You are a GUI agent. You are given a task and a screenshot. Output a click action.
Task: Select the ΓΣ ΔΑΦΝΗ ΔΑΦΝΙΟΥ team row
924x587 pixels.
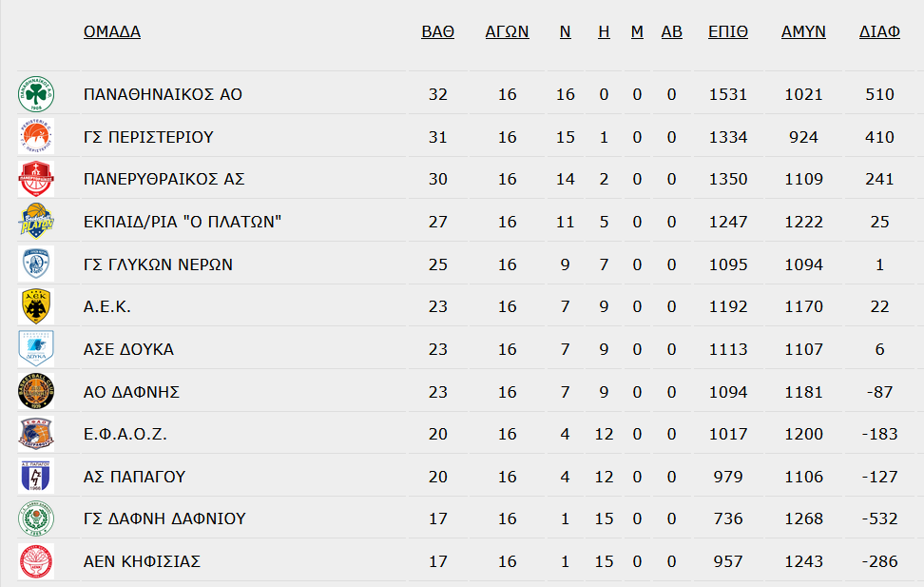click(466, 519)
